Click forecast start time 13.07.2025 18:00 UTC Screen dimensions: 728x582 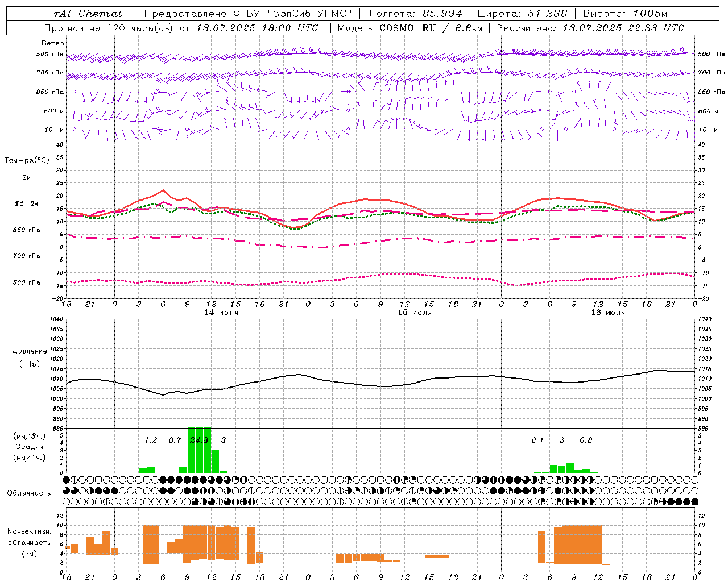[257, 28]
